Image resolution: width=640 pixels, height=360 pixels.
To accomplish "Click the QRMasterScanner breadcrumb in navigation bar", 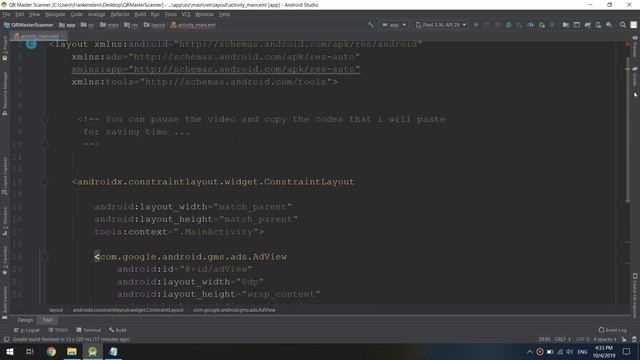I will (x=29, y=25).
